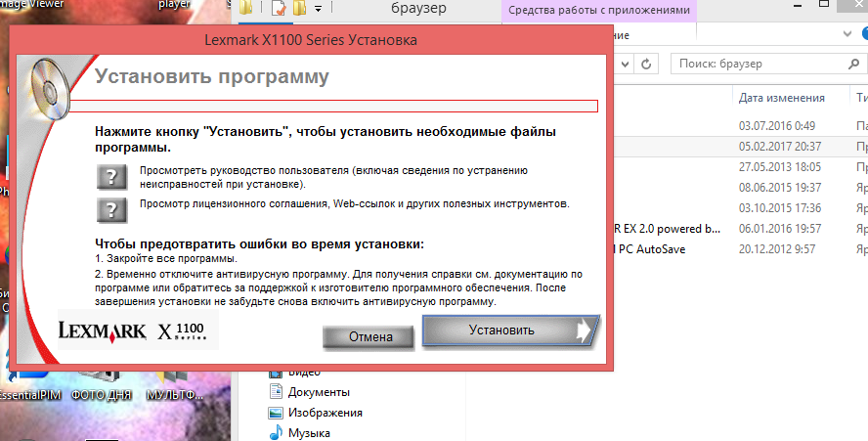Open the user guide help icon

[x=111, y=177]
